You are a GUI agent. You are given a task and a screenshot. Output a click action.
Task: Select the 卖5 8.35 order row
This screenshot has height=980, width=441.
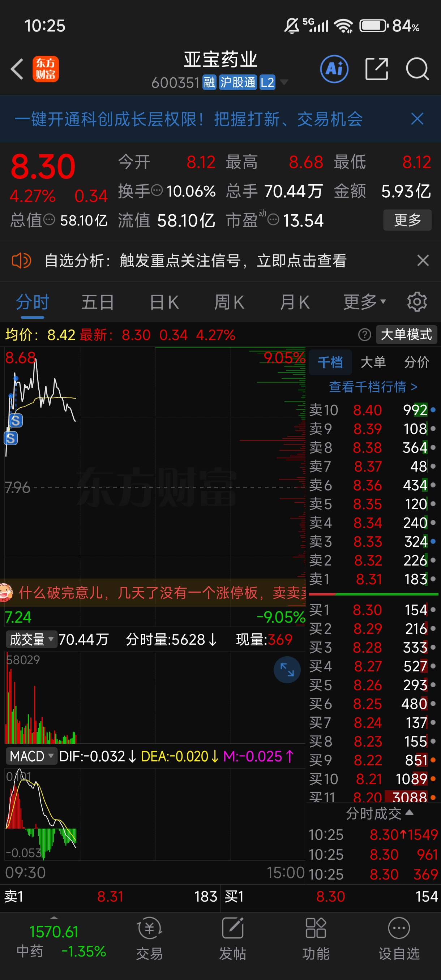click(373, 504)
